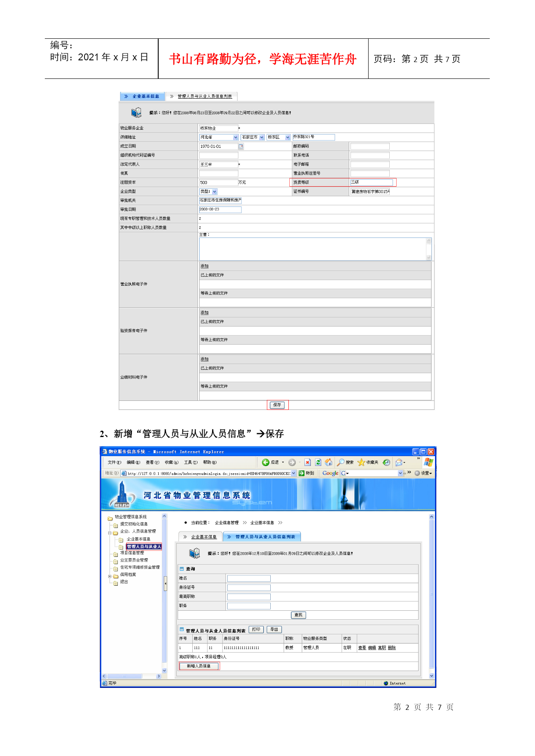Click folder icon of 提交初始化信息 tree node

coord(116,525)
